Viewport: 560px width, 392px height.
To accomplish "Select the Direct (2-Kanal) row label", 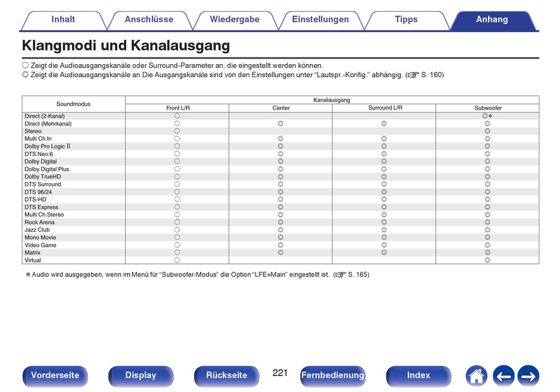I will (x=45, y=116).
